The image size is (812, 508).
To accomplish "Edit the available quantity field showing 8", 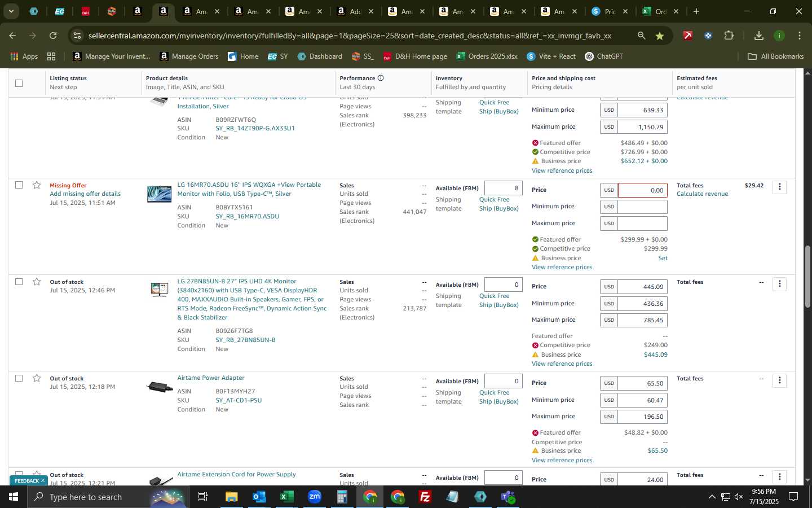I will coord(503,188).
